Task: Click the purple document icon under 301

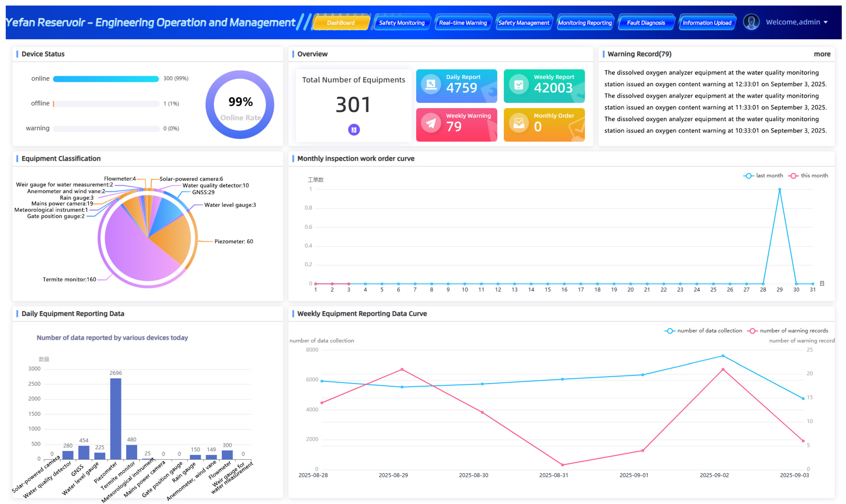Action: (x=354, y=129)
